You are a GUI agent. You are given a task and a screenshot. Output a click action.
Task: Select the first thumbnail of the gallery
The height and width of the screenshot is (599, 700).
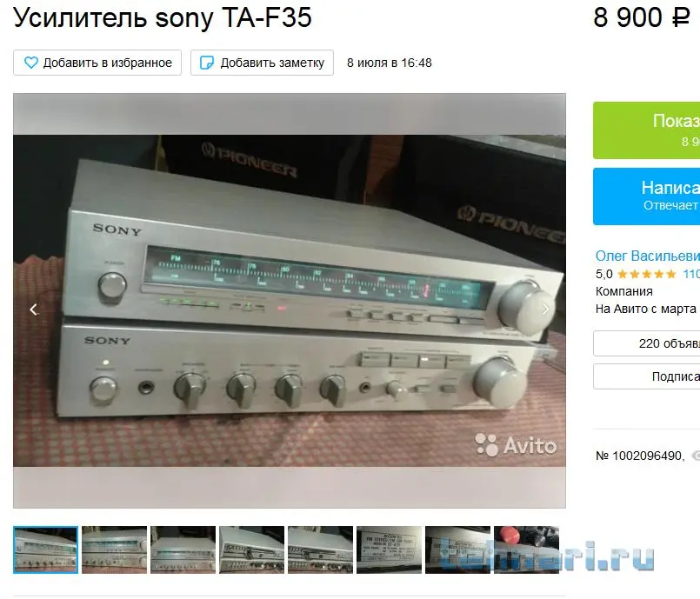(45, 549)
